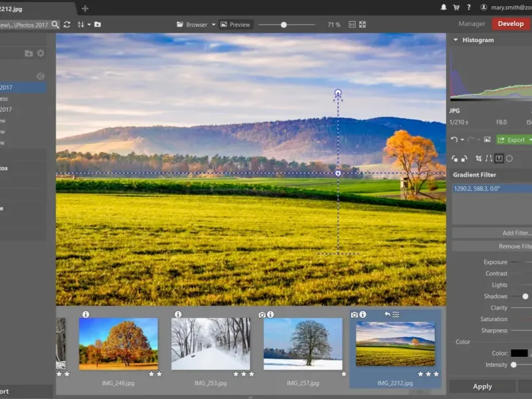
Task: Open the Browser dropdown arrow
Action: coord(213,25)
